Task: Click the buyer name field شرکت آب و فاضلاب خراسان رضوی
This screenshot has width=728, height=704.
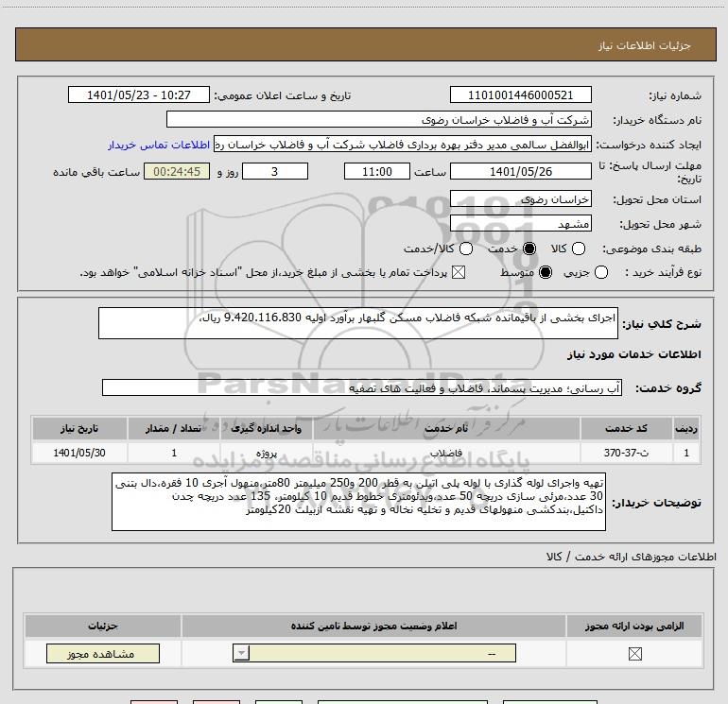Action: coord(379,119)
